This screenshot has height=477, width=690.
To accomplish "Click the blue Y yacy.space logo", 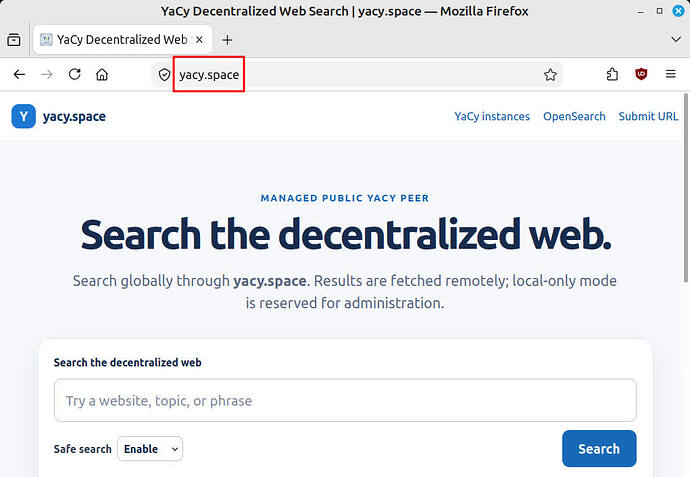I will (x=24, y=116).
